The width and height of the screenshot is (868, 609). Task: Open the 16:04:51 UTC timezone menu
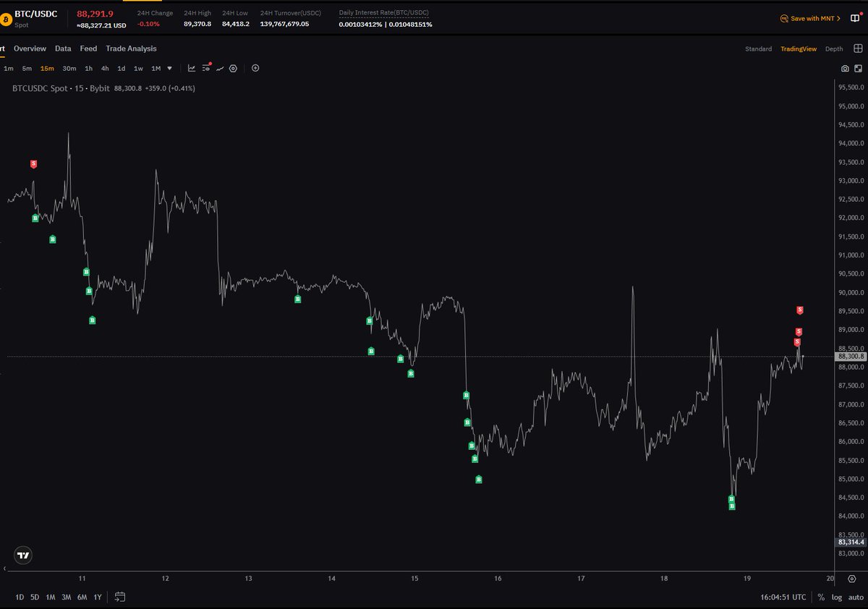783,597
